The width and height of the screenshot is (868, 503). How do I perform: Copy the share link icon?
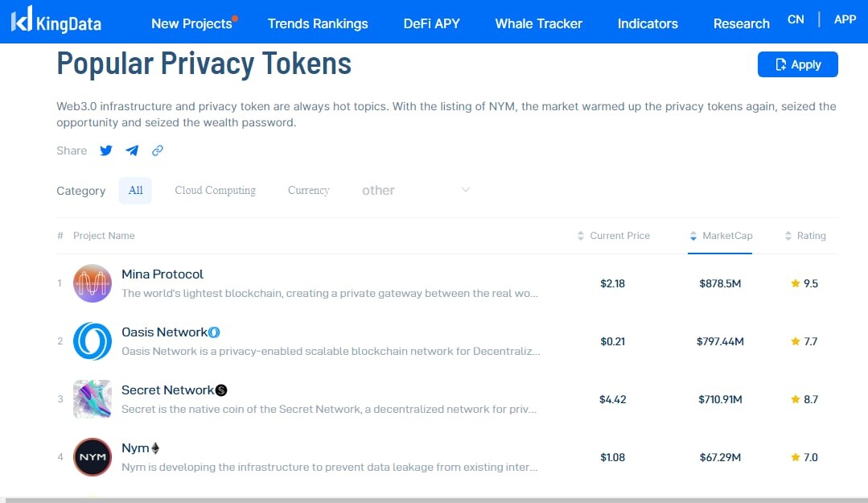pos(158,150)
